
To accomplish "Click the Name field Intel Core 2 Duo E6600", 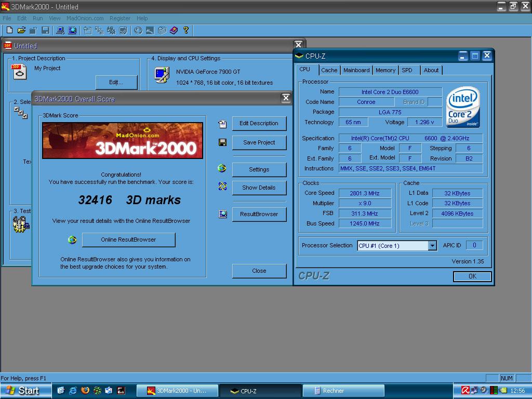I will 390,92.
